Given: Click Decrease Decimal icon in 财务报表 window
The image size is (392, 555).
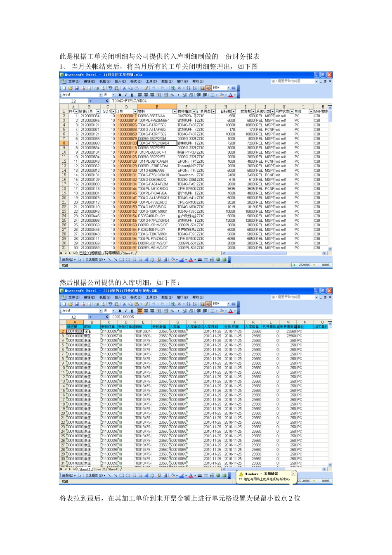Looking at the screenshot, I should click(x=191, y=311).
